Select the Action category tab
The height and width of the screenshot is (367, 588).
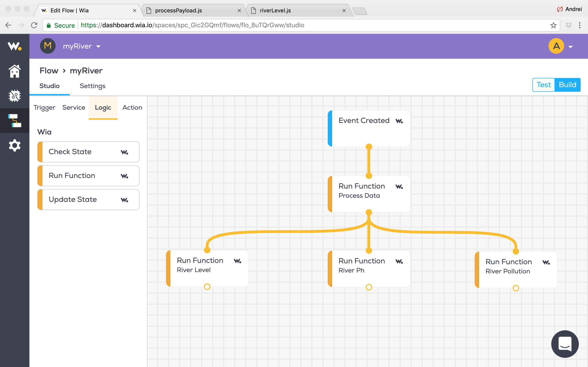pyautogui.click(x=132, y=107)
